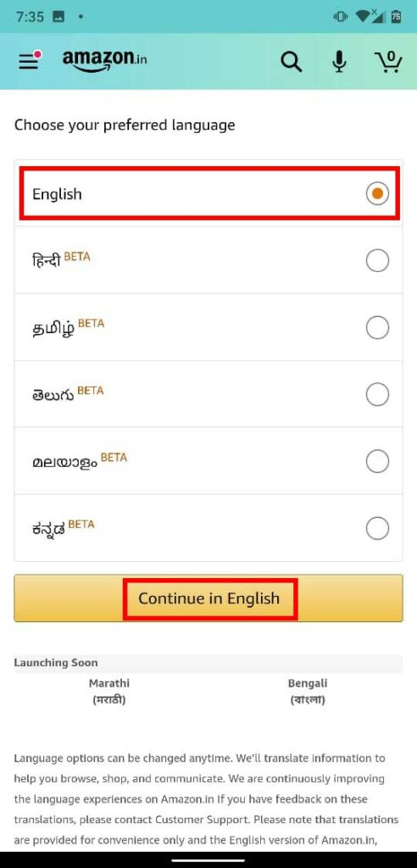Choose the Malayalam BETA radio option
This screenshot has height=868, width=417.
coord(377,461)
